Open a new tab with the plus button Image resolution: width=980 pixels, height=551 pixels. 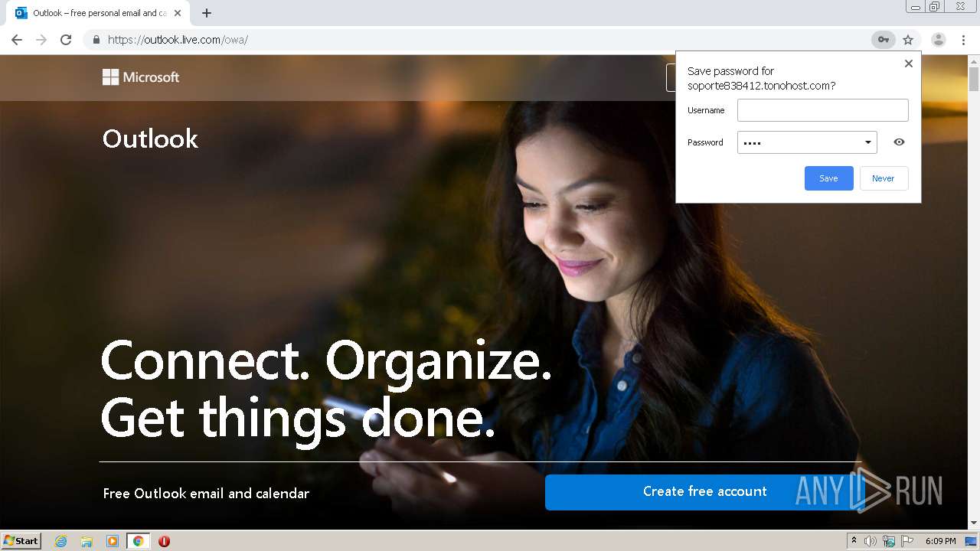[207, 13]
